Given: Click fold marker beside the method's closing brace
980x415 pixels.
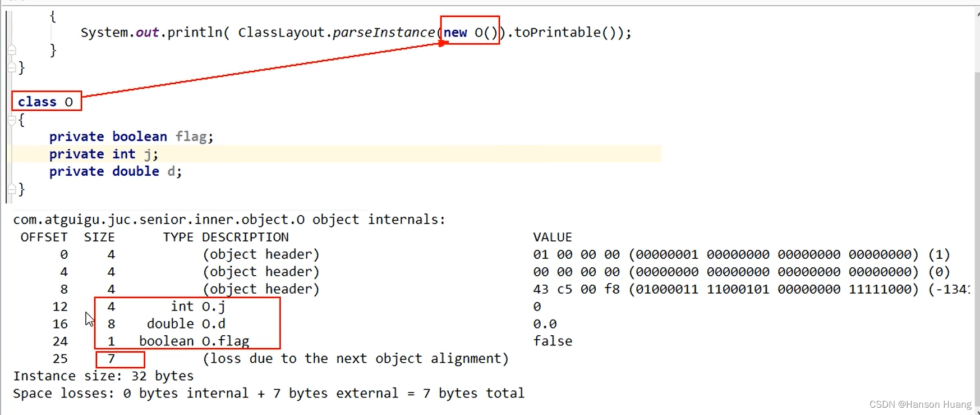Looking at the screenshot, I should tap(11, 50).
